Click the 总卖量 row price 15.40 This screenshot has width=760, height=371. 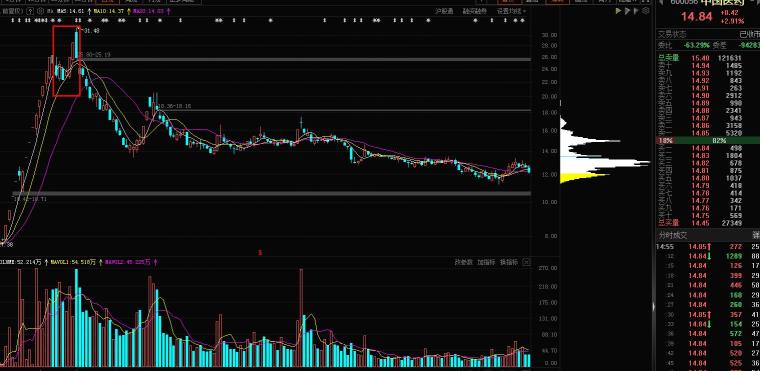click(701, 58)
